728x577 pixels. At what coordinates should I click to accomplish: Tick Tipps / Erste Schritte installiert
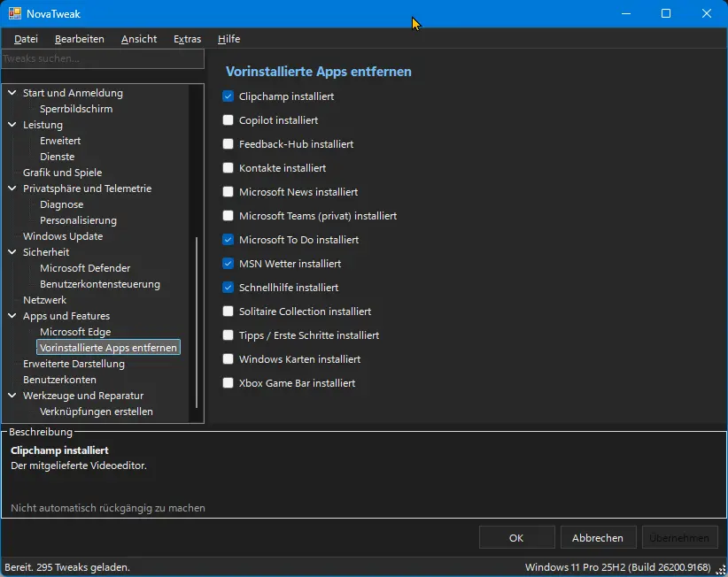pos(228,335)
